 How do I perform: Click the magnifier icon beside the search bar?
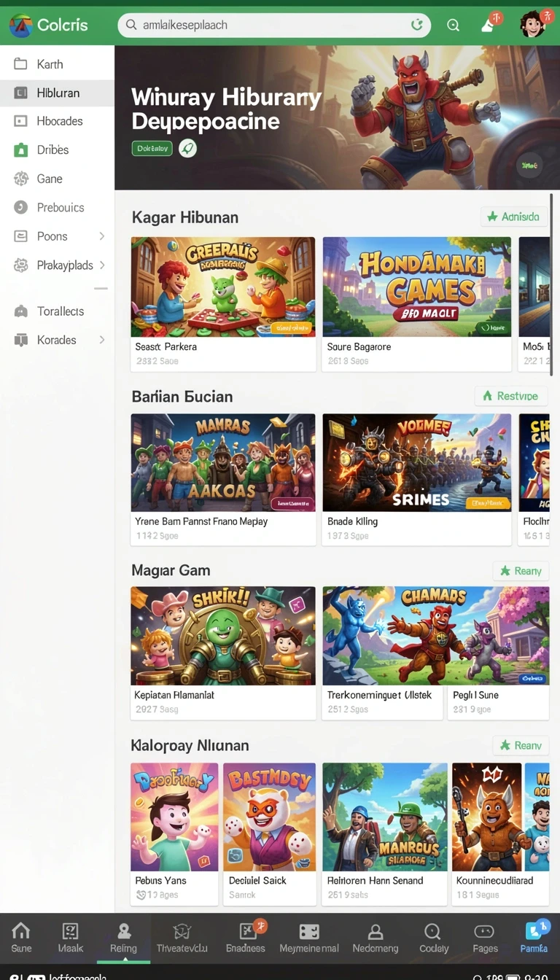pyautogui.click(x=453, y=26)
